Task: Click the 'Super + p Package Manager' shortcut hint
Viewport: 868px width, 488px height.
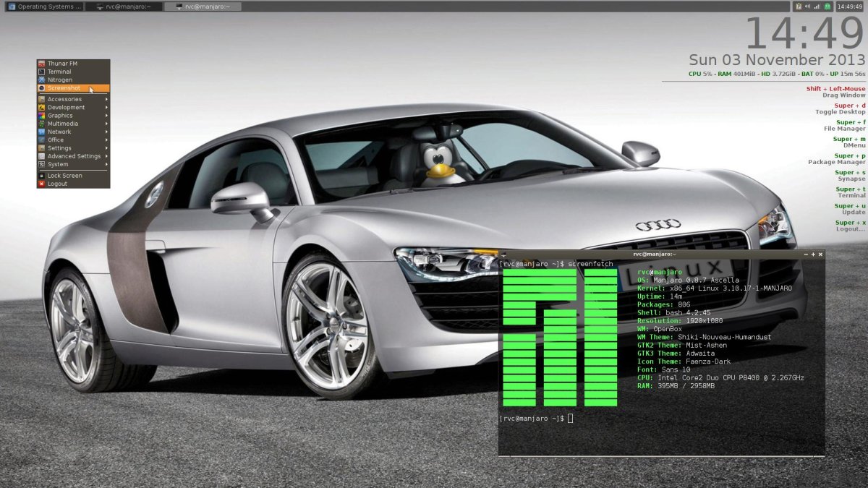Action: coord(836,159)
